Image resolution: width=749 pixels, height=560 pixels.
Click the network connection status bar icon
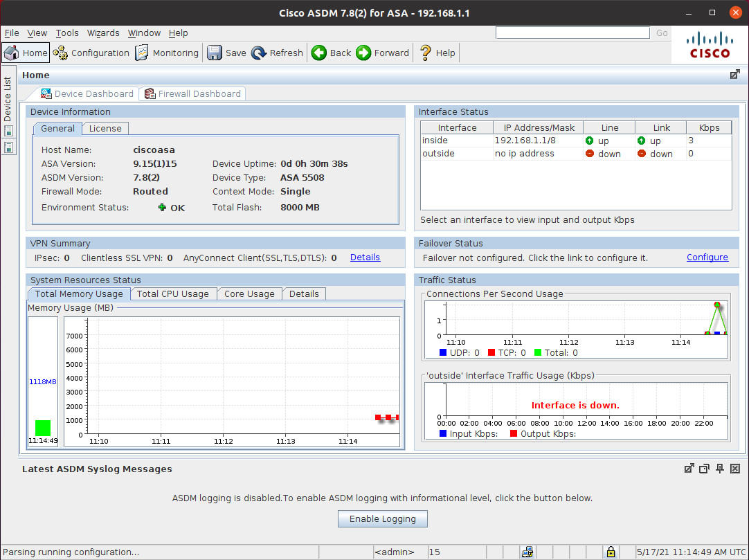527,552
